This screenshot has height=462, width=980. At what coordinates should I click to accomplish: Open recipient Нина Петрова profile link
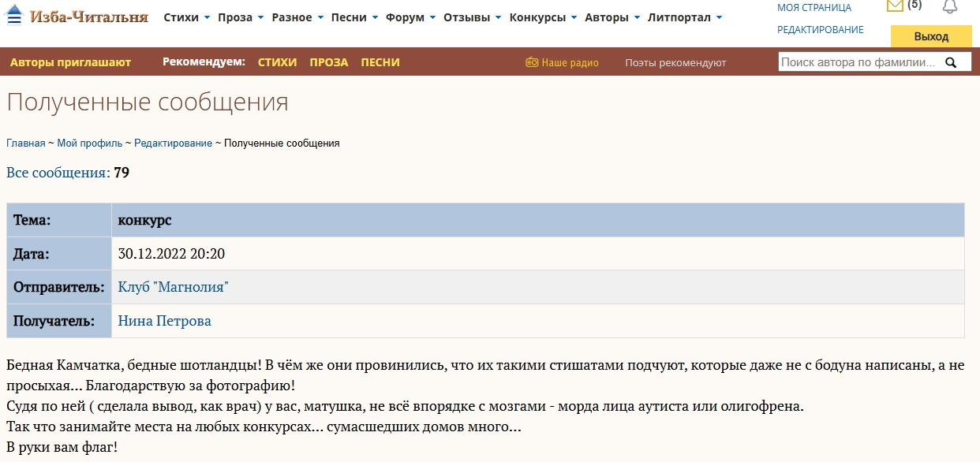[164, 321]
